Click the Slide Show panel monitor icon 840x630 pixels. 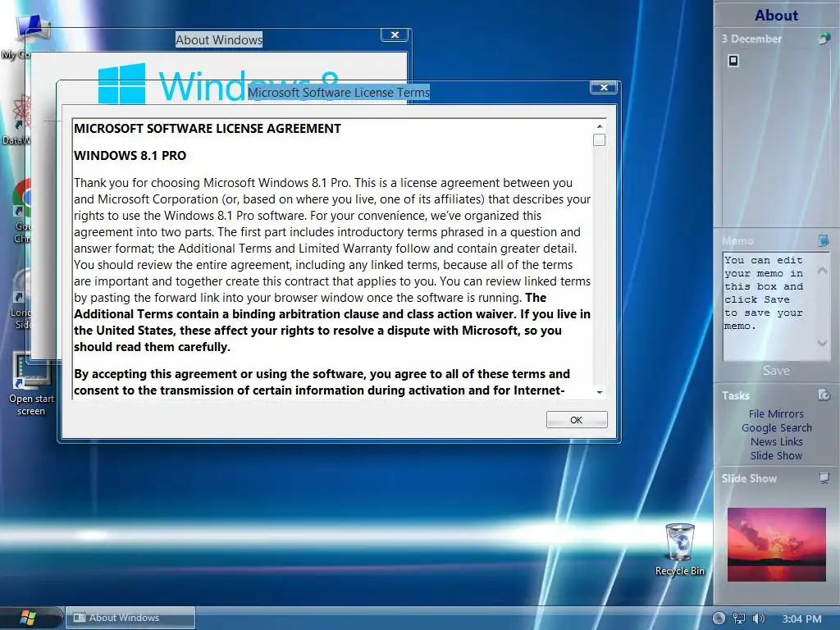[824, 478]
